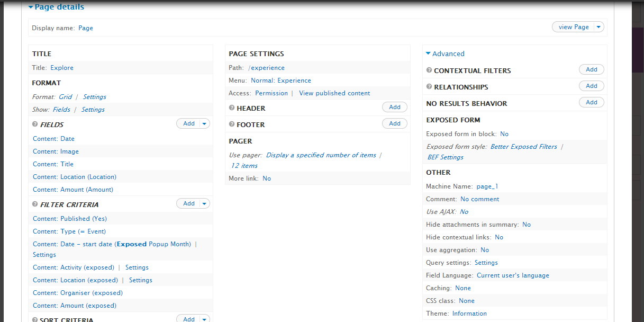Change the title Explore
Viewport: 644px width, 322px height.
(62, 68)
